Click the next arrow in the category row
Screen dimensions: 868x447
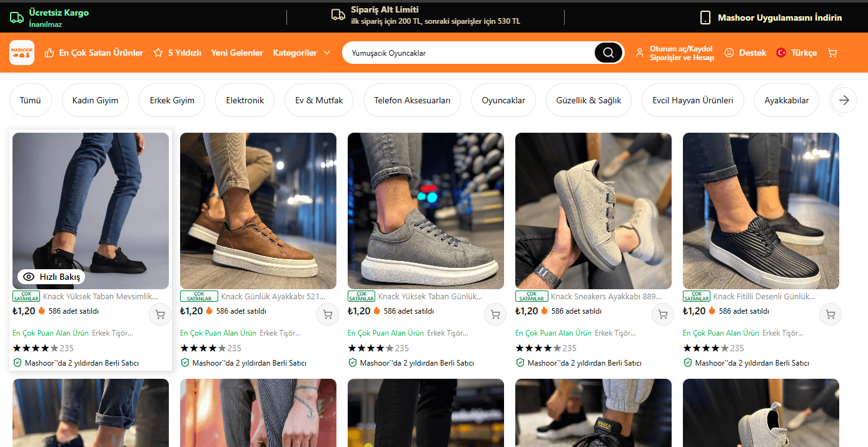[x=845, y=100]
